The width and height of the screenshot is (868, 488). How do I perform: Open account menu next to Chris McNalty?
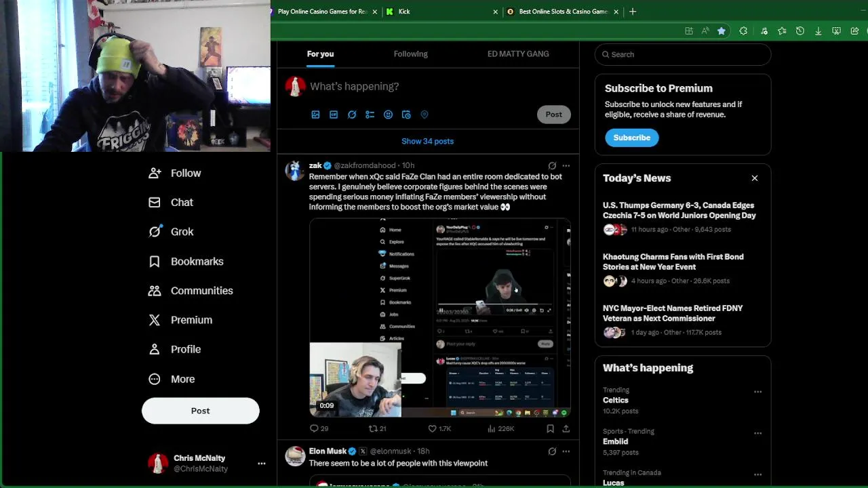(x=261, y=464)
